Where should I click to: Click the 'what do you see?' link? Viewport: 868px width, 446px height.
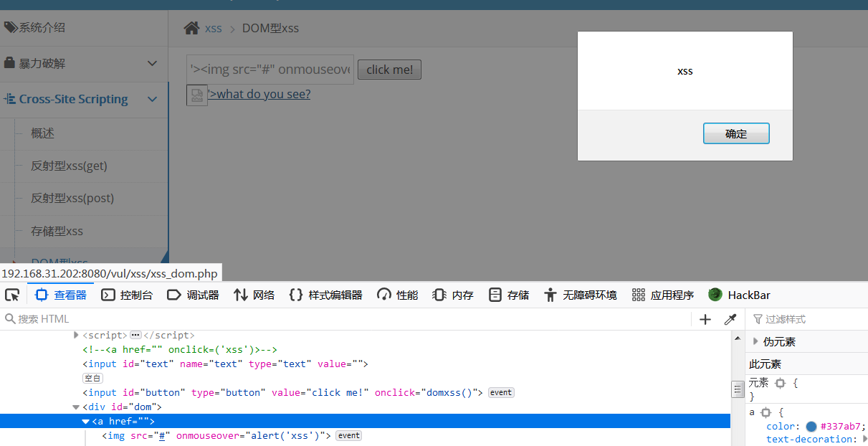click(x=264, y=94)
